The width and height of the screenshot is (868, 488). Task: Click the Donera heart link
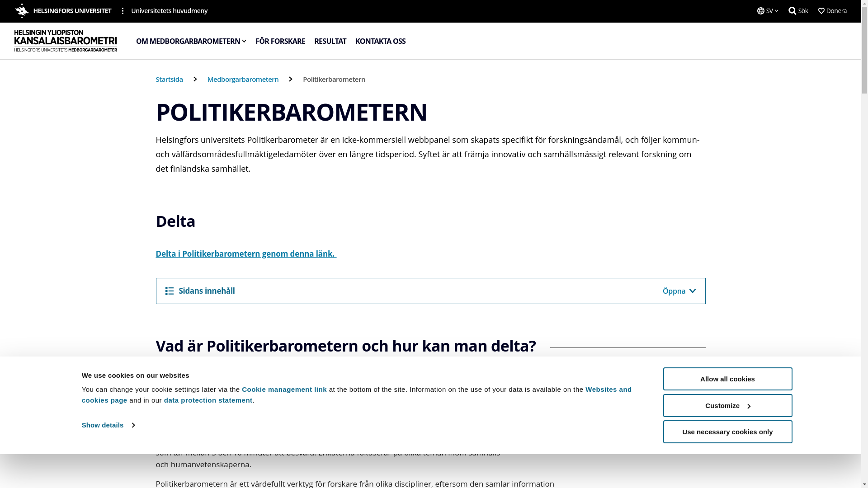click(832, 11)
